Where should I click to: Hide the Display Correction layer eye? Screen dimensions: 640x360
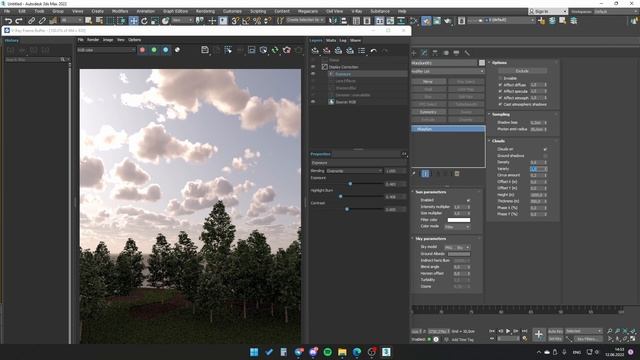pyautogui.click(x=313, y=67)
